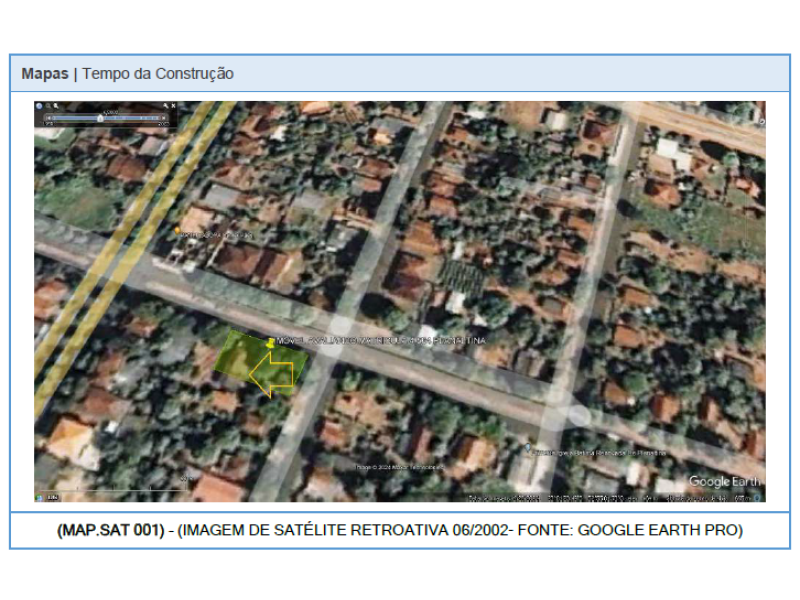Screen dimensions: 800x600
Task: Click the green highlighted property polygon
Action: coord(236,355)
